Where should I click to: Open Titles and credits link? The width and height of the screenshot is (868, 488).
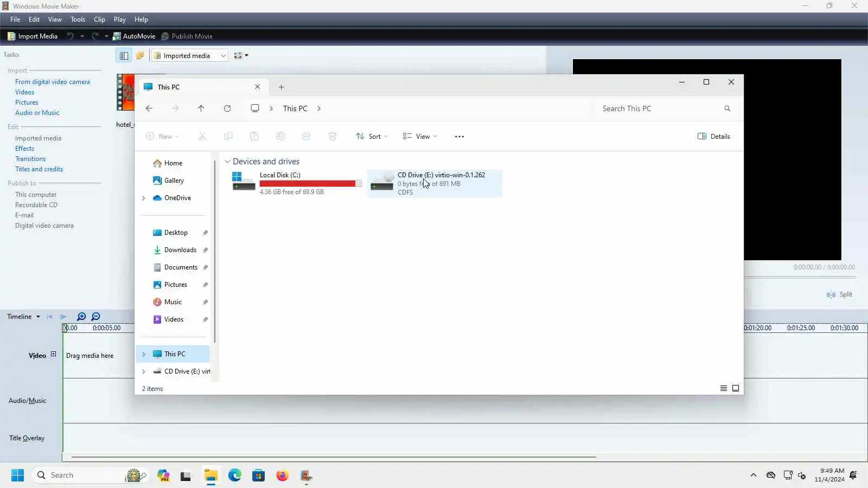tap(39, 169)
